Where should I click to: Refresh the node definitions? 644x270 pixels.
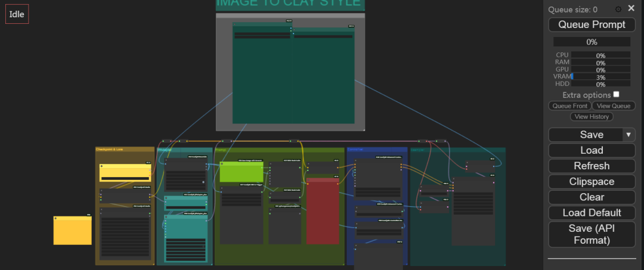point(592,166)
